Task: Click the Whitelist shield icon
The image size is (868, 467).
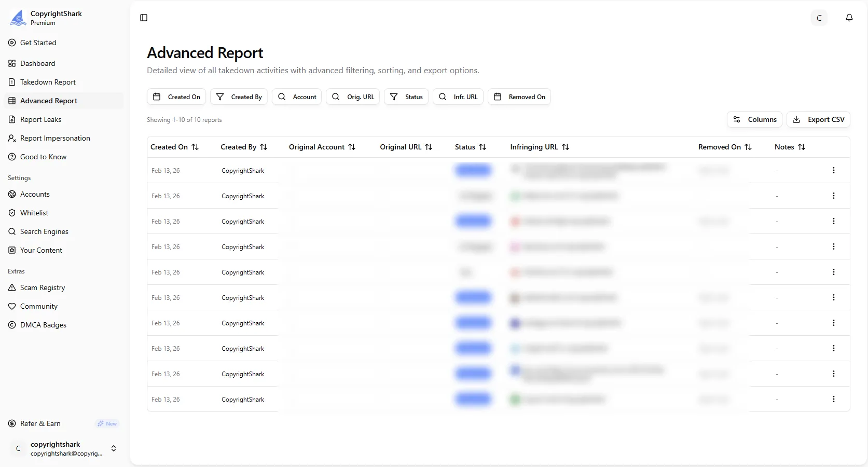Action: pyautogui.click(x=11, y=213)
